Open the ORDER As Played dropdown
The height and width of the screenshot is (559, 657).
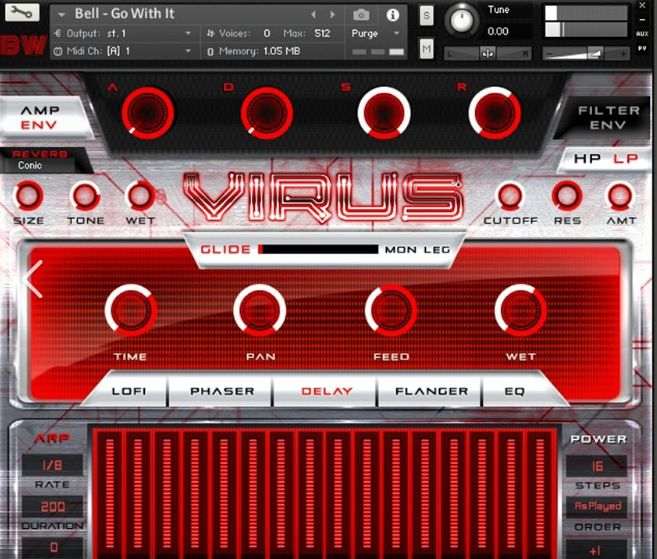tap(597, 506)
